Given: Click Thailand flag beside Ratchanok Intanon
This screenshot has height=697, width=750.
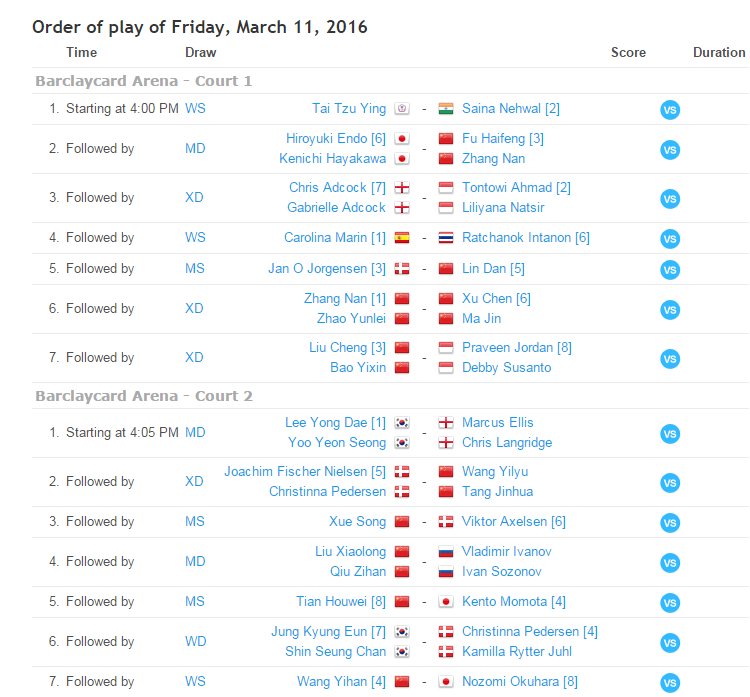Looking at the screenshot, I should (x=446, y=238).
